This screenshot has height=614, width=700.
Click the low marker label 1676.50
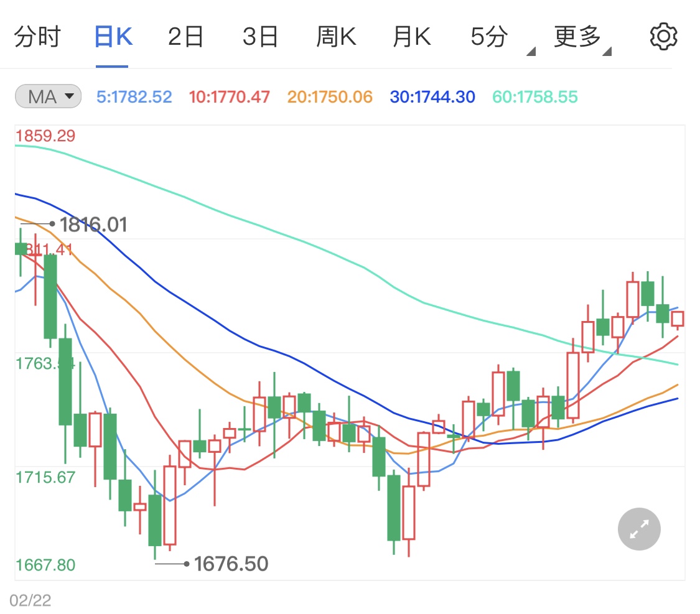point(231,564)
